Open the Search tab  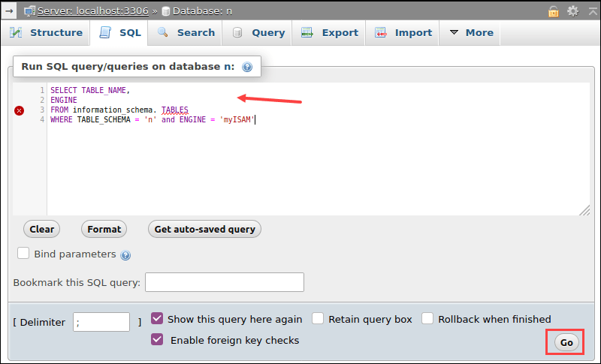186,32
